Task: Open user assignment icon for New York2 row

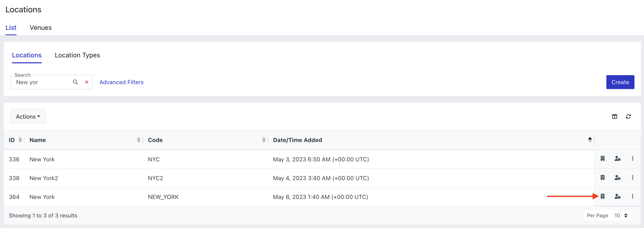Action: (617, 178)
